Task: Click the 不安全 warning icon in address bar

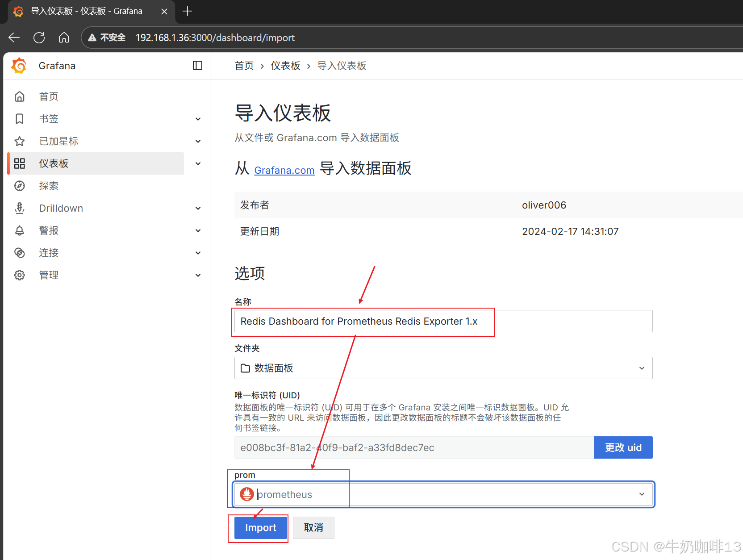Action: [x=92, y=38]
